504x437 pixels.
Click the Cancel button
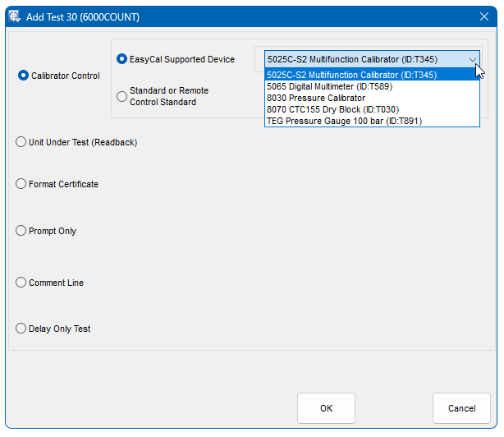[x=461, y=408]
